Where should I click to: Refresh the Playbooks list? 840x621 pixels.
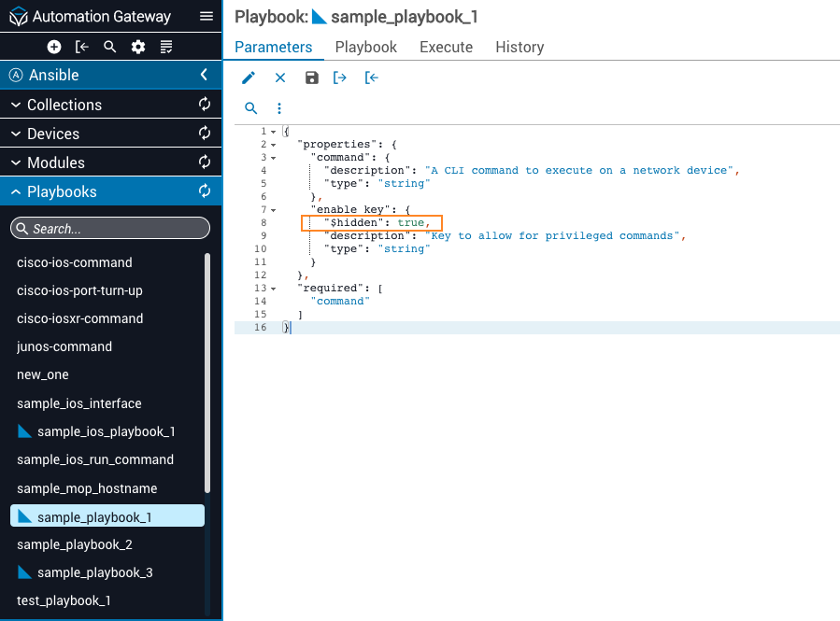[205, 191]
